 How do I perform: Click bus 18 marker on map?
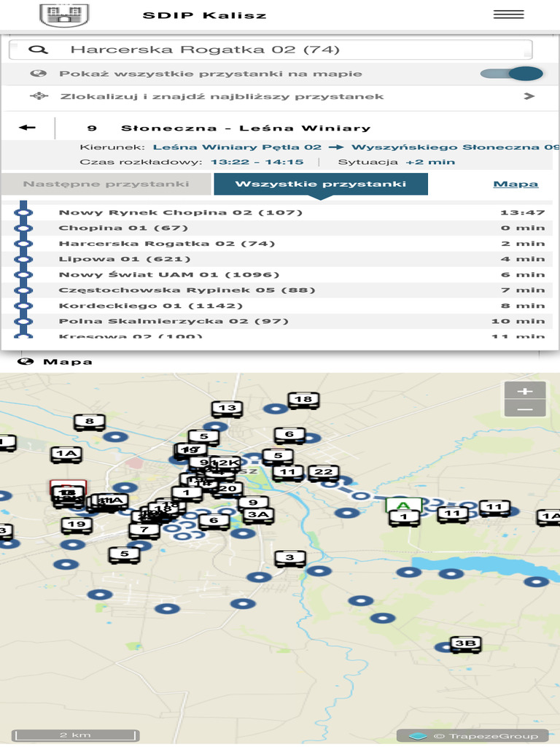coord(303,400)
